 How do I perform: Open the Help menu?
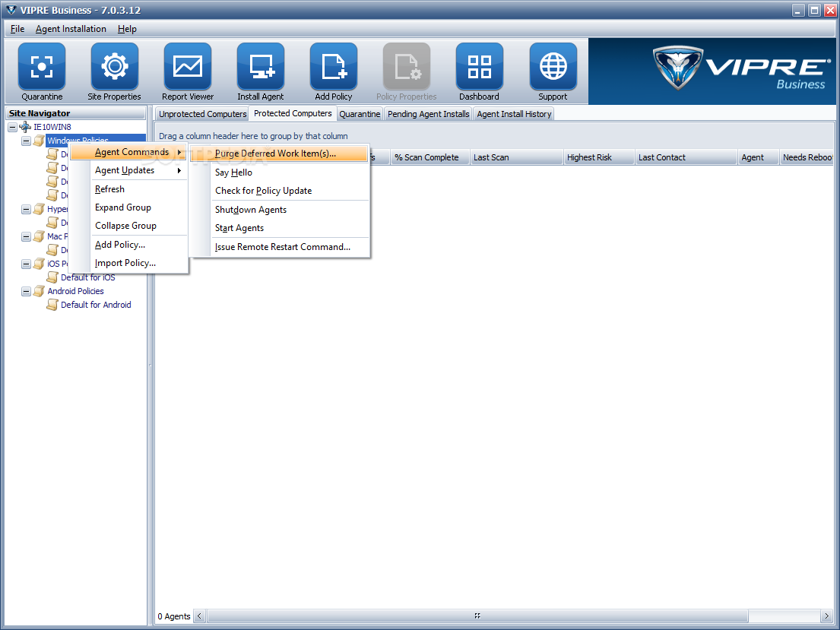click(x=127, y=29)
